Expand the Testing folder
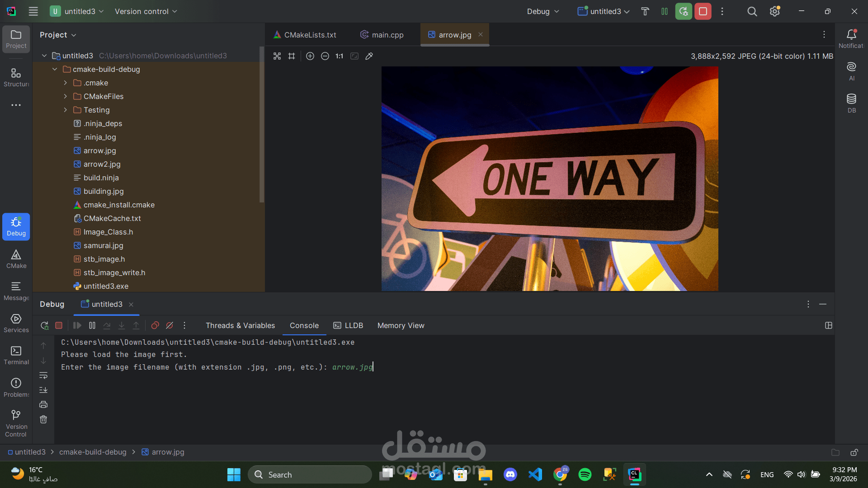 click(x=66, y=110)
